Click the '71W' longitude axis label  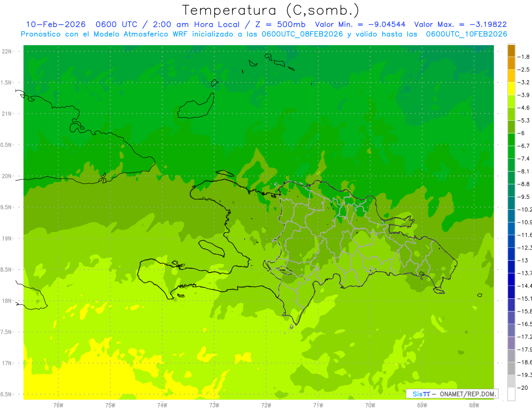318,405
